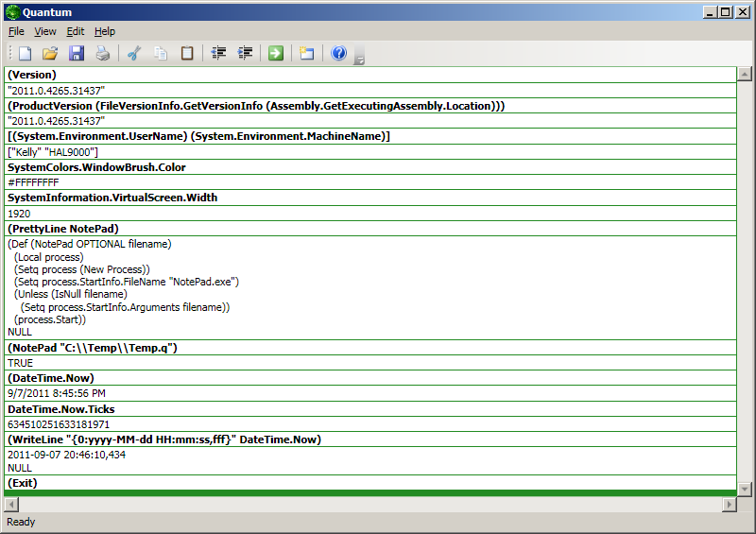The height and width of the screenshot is (534, 756).
Task: Click the horizontal scrollbar left arrow
Action: pyautogui.click(x=11, y=505)
